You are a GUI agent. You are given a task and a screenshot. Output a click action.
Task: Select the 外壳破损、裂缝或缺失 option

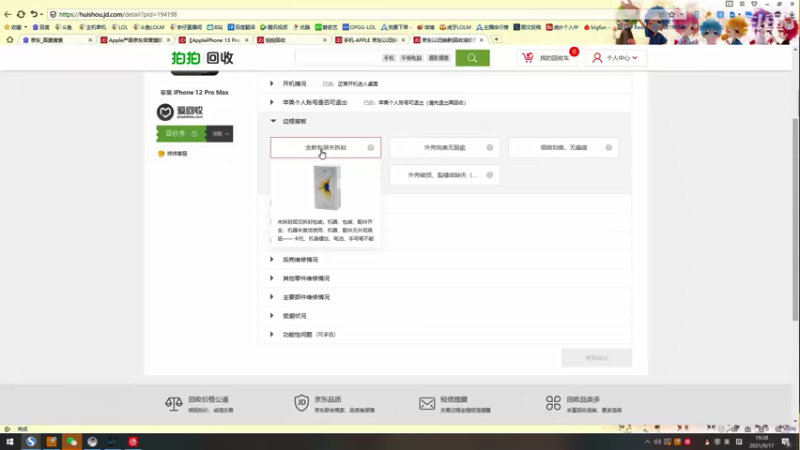(445, 175)
